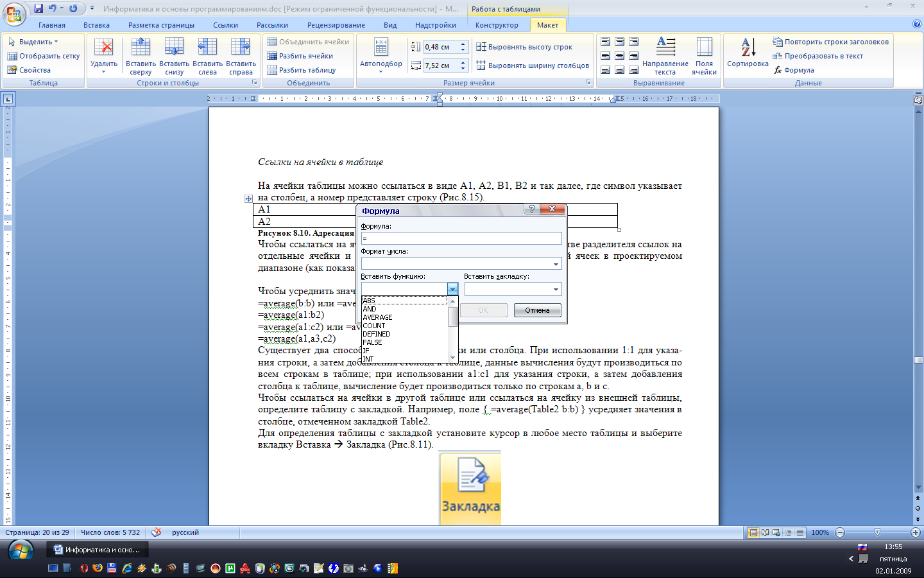Click zoom level 100% in the status bar
924x578 pixels.
coord(820,532)
